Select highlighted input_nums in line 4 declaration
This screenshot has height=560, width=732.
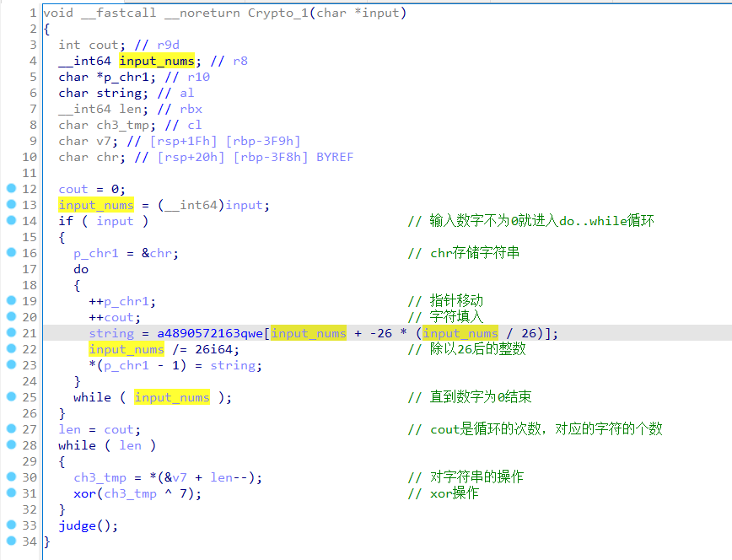click(157, 61)
